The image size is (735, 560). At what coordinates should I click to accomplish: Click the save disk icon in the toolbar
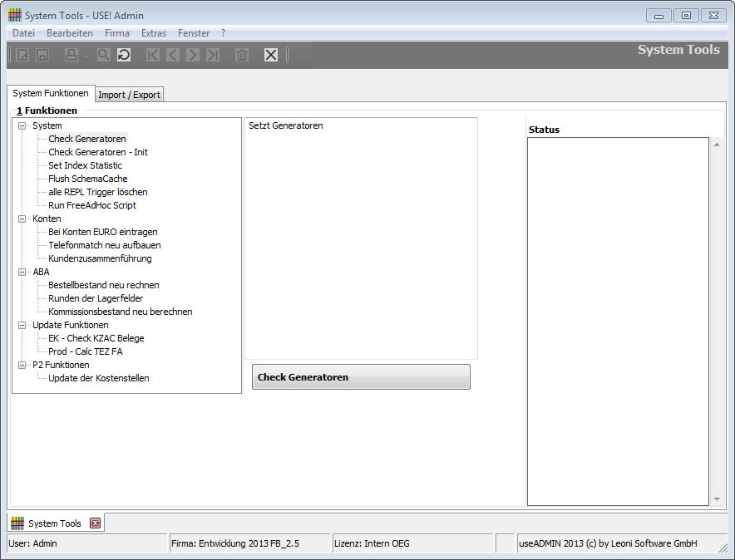42,55
